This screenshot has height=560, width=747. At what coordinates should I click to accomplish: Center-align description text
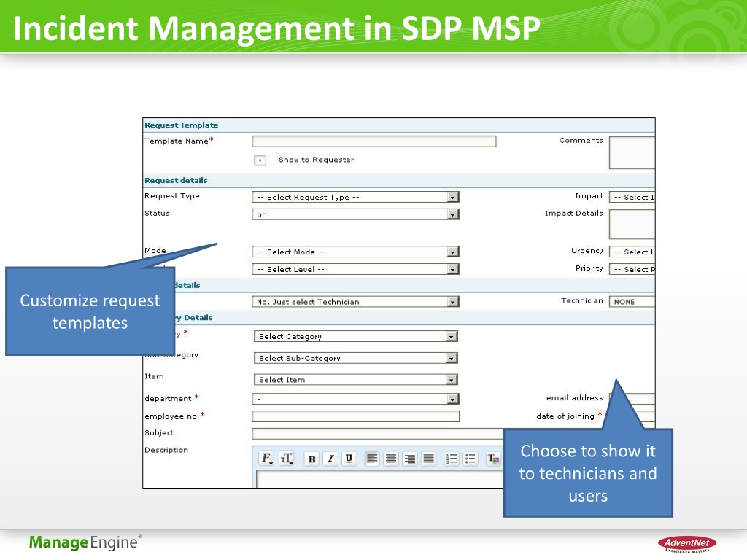(x=391, y=459)
